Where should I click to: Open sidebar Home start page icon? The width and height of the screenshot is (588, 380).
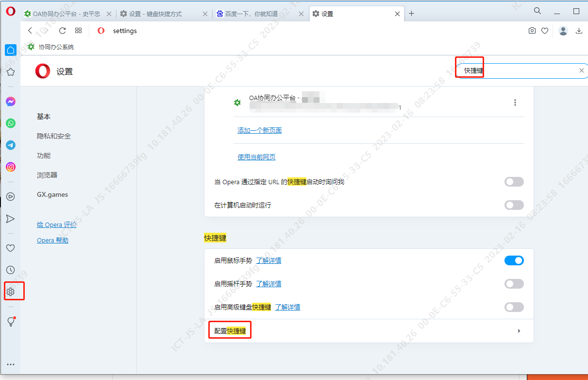[10, 50]
